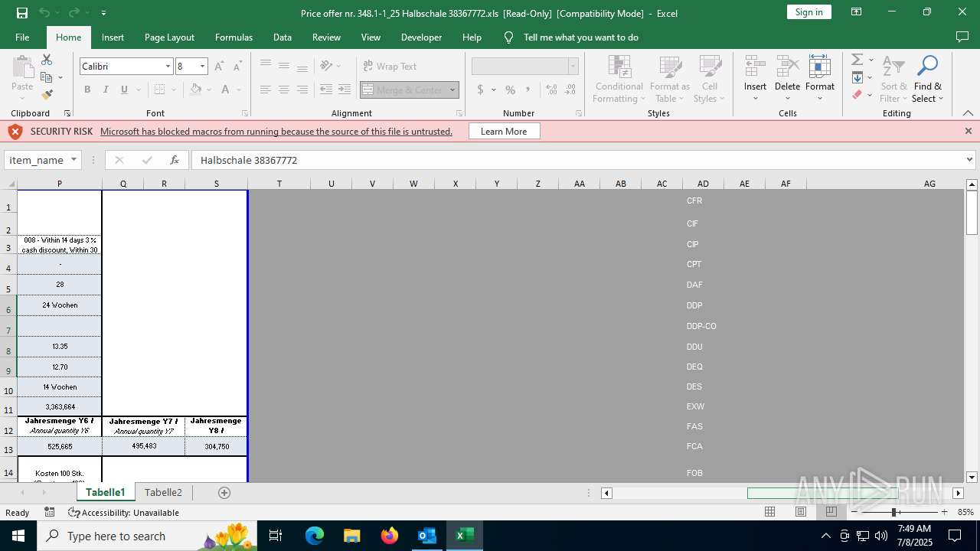Click the Paste clipboard icon
Screen dimensions: 980x551
pos(22,67)
